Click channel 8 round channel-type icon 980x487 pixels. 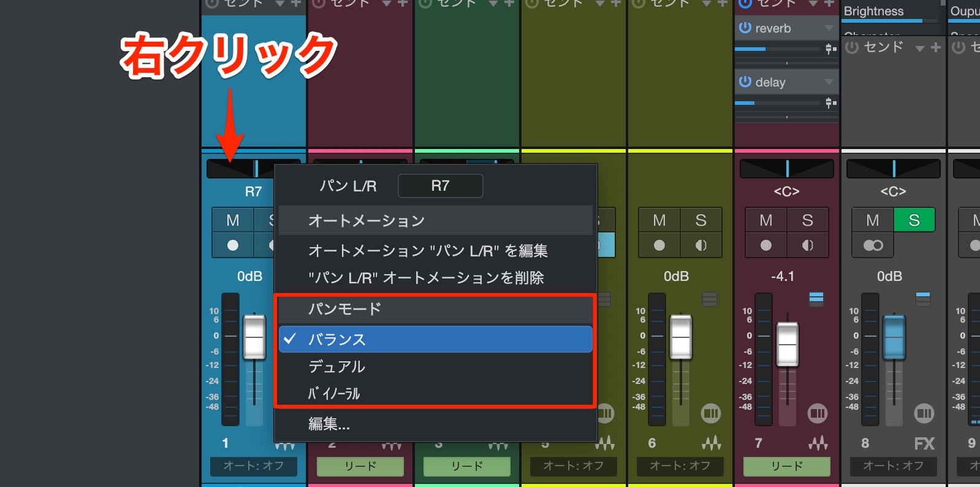pos(924,413)
